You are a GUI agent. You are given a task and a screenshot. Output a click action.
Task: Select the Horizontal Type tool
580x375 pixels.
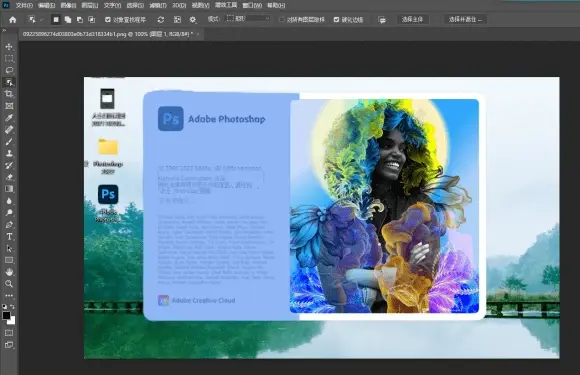9,236
